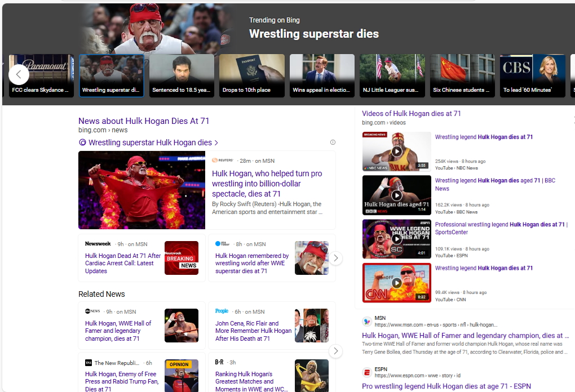This screenshot has width=575, height=392.
Task: Open Newsweek 'Hulk Hogan Dead At 71' article
Action: coord(123,264)
